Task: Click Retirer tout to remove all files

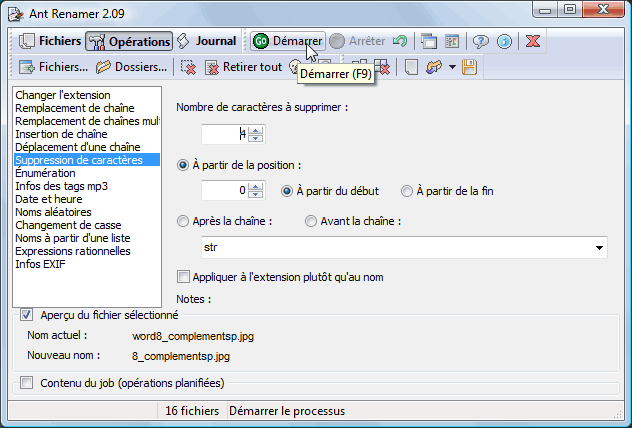Action: 244,67
